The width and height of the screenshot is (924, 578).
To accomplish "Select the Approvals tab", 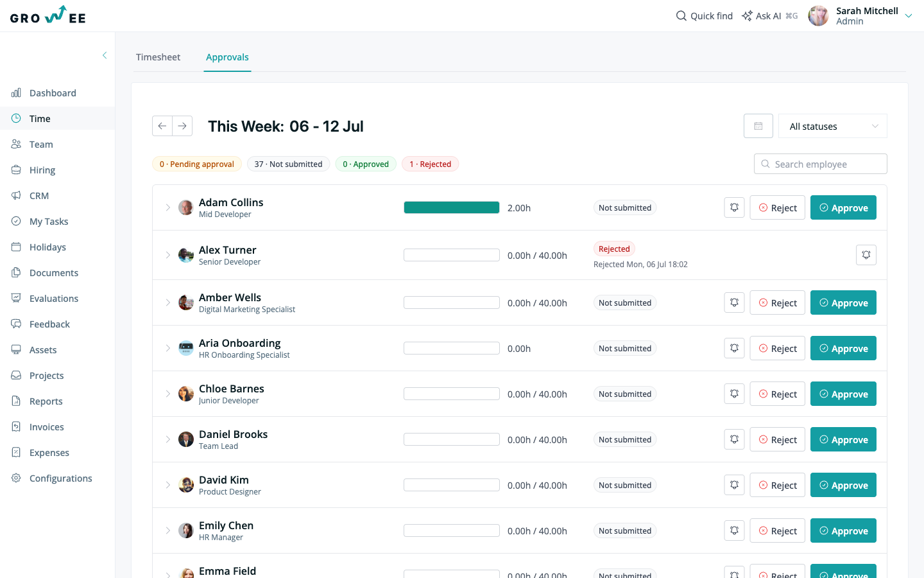I will [227, 57].
